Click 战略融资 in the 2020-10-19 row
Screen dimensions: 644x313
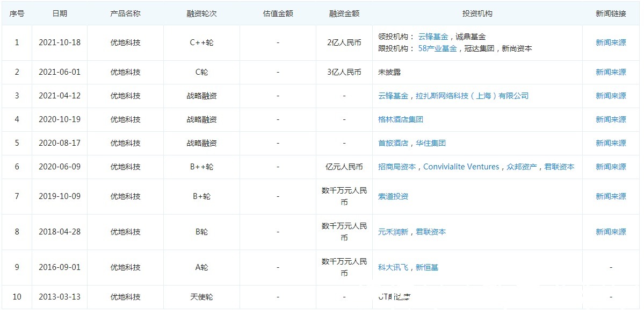click(201, 119)
